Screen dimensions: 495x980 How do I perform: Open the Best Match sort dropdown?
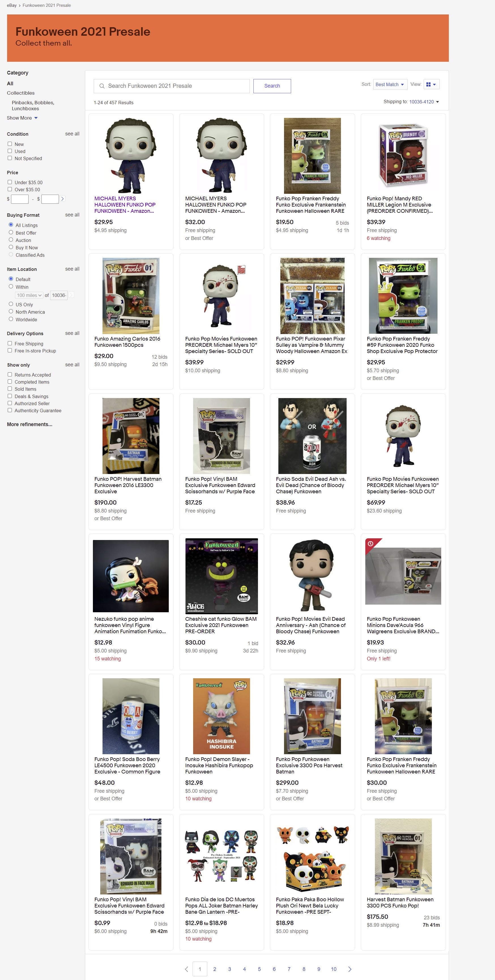tap(390, 84)
